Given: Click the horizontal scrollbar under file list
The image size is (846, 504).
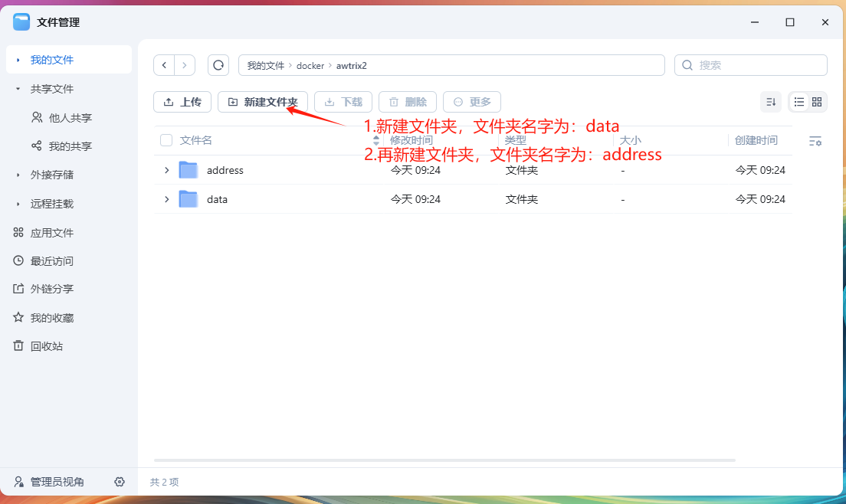Looking at the screenshot, I should point(444,460).
